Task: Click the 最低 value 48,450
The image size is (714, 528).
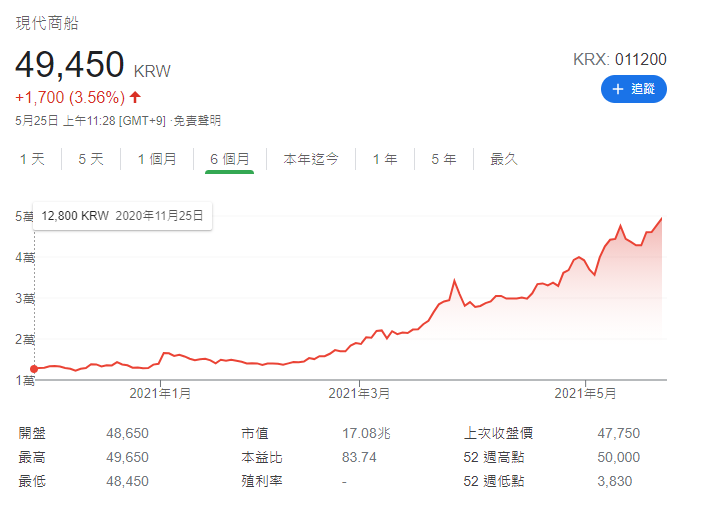Action: (x=128, y=481)
